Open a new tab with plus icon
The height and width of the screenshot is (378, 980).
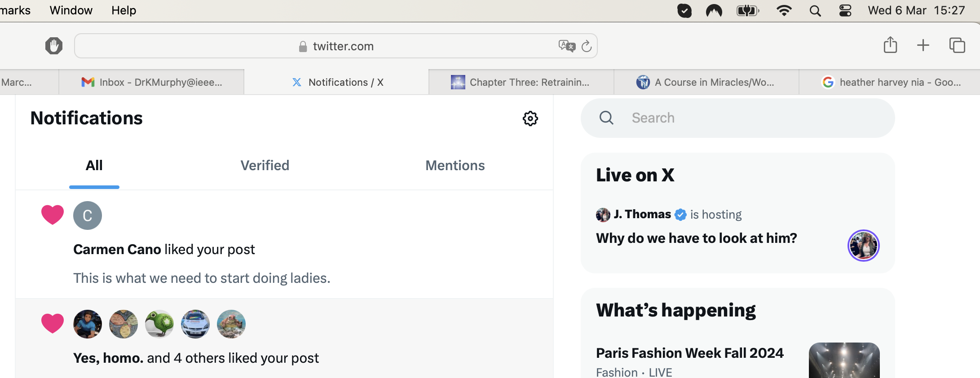tap(923, 45)
